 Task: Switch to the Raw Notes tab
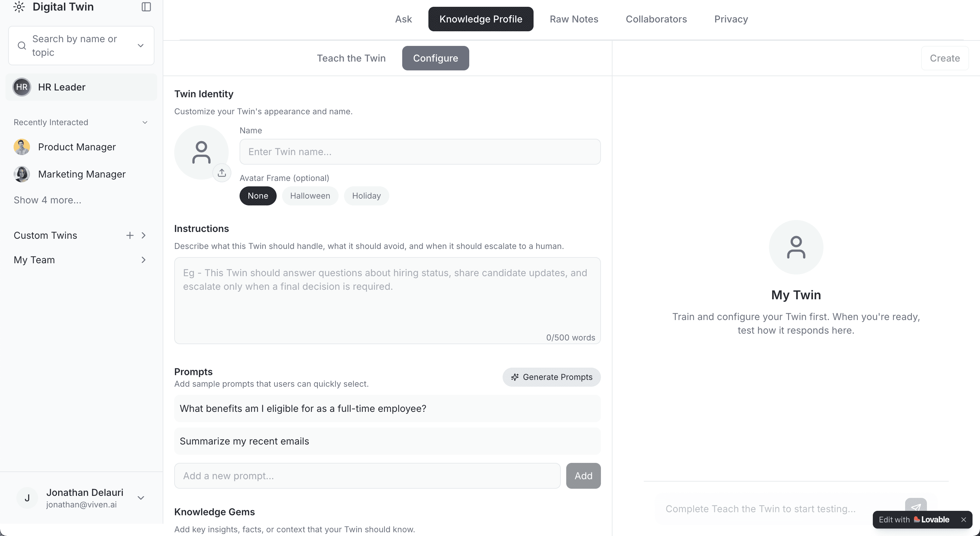point(574,19)
